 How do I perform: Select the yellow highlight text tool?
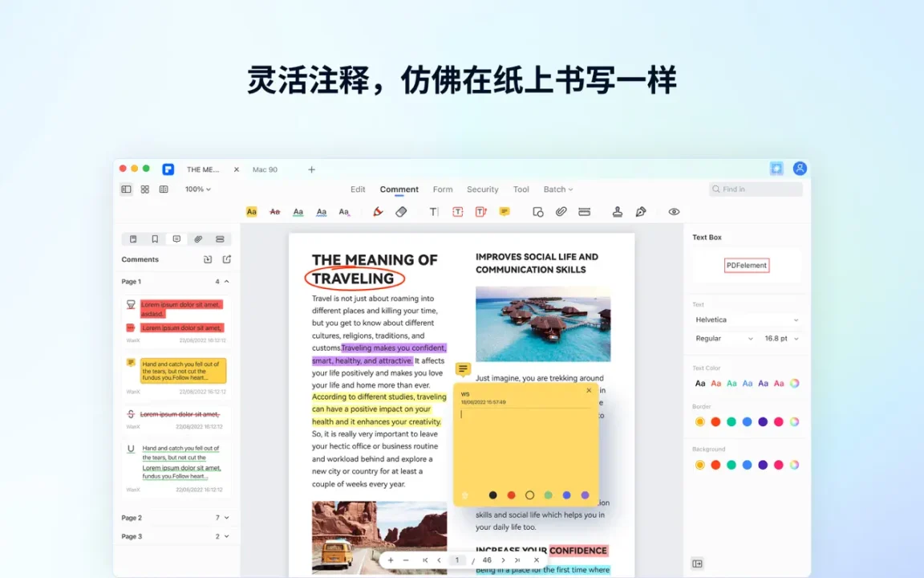tap(251, 212)
